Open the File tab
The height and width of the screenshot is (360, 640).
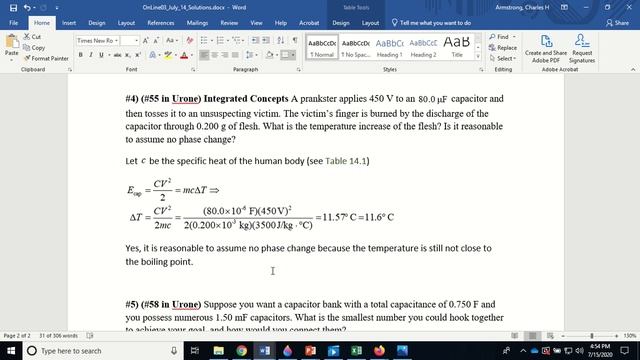click(13, 23)
